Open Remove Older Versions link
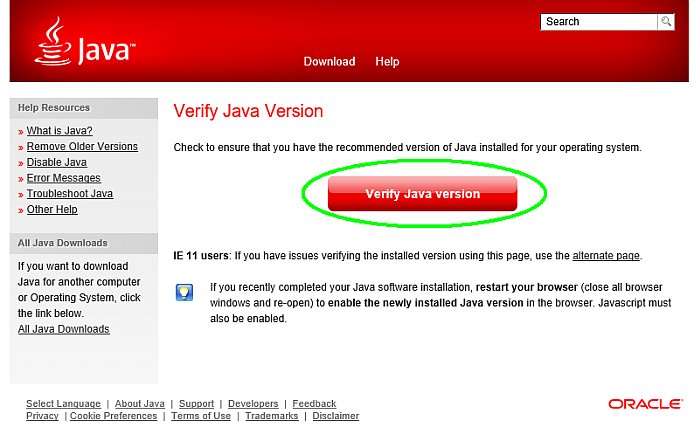 [x=82, y=146]
